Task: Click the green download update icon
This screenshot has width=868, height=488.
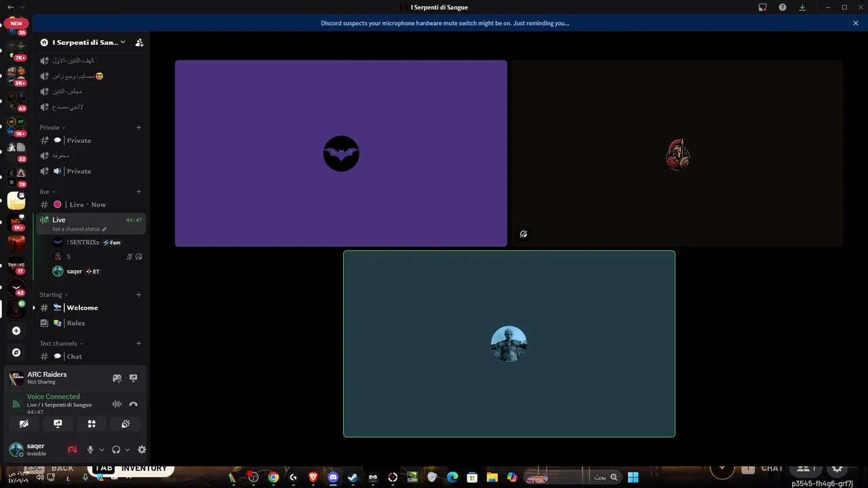Action: tap(802, 7)
